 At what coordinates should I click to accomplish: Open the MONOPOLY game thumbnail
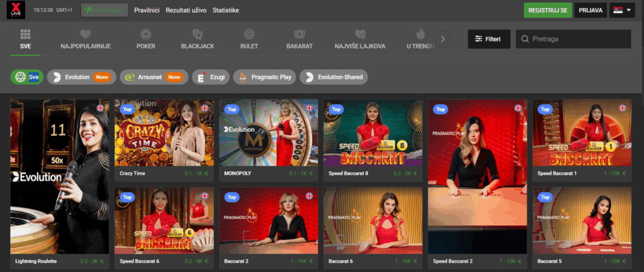click(x=268, y=133)
